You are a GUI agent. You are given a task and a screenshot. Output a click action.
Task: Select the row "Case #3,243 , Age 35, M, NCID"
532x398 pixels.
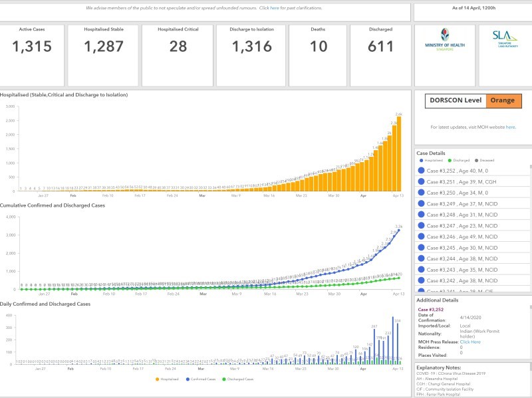pos(472,270)
